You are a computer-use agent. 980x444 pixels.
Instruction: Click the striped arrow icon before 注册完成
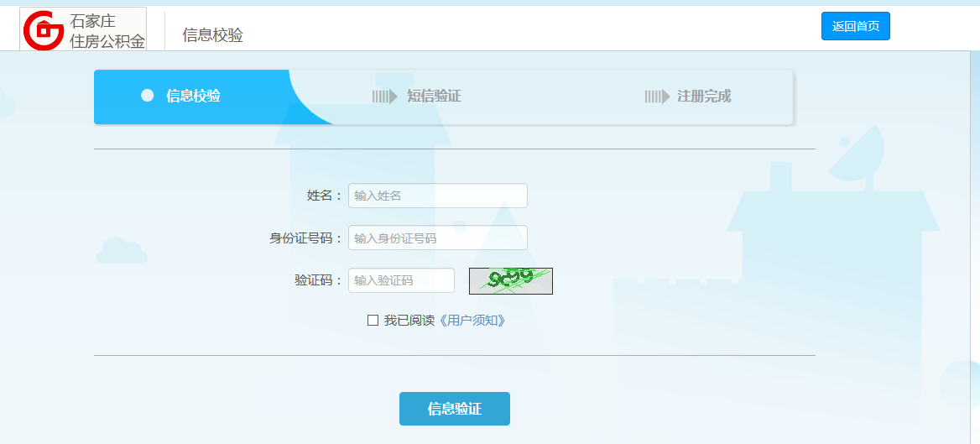tap(657, 97)
